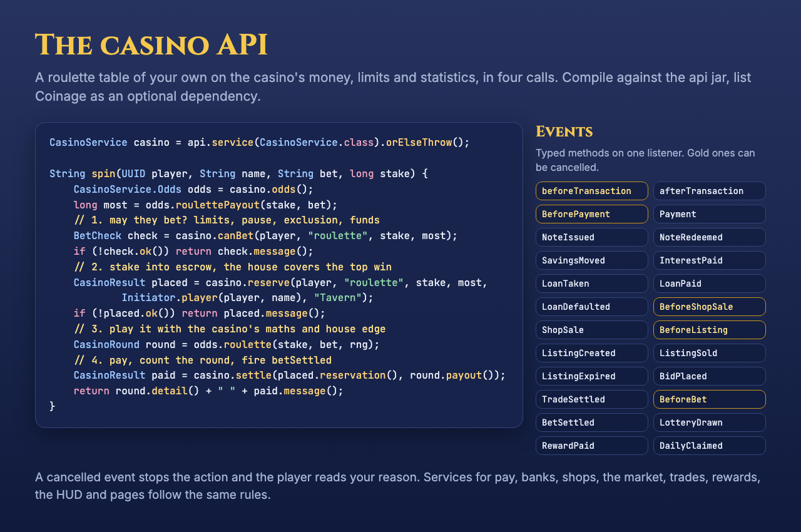Screen dimensions: 801x532
Task: Click the ListingCreated event chip
Action: [592, 353]
